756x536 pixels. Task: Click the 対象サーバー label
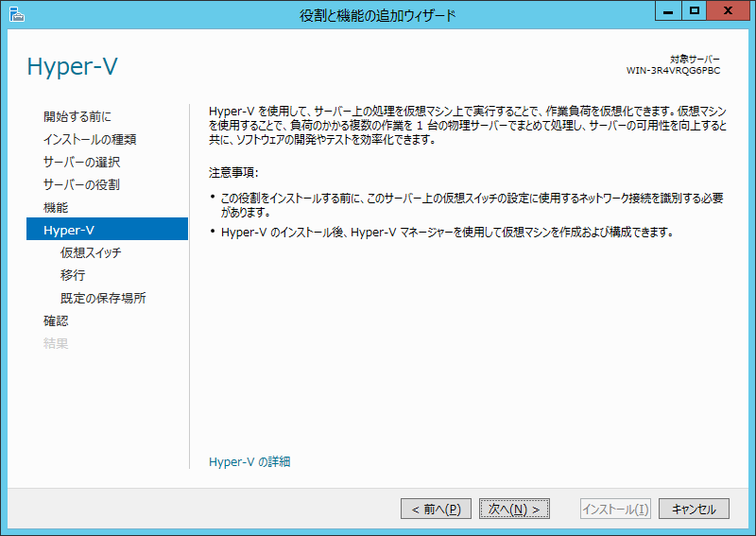pos(695,59)
